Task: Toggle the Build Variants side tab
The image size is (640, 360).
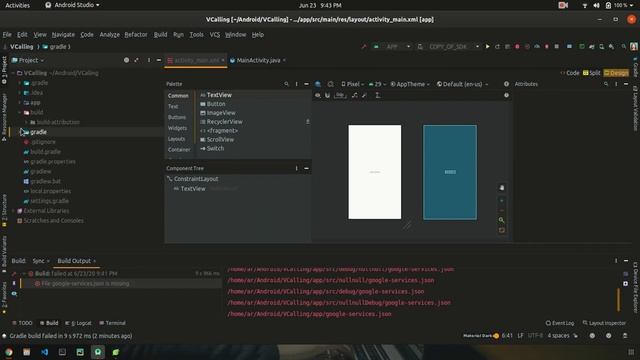Action: 4,254
